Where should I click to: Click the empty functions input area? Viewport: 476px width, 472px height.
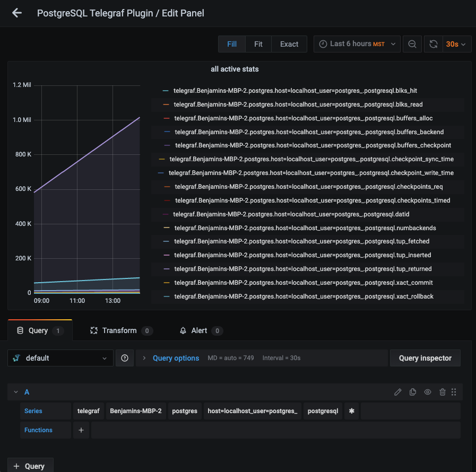tap(275, 430)
